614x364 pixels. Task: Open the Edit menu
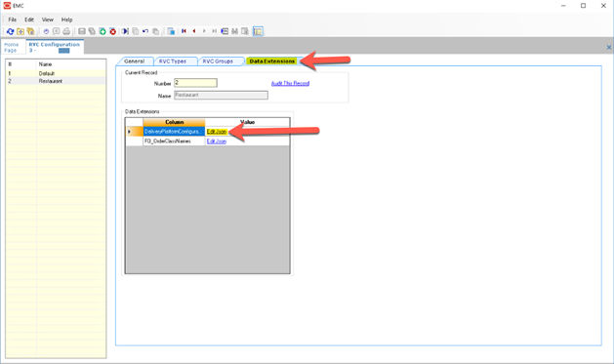point(29,20)
